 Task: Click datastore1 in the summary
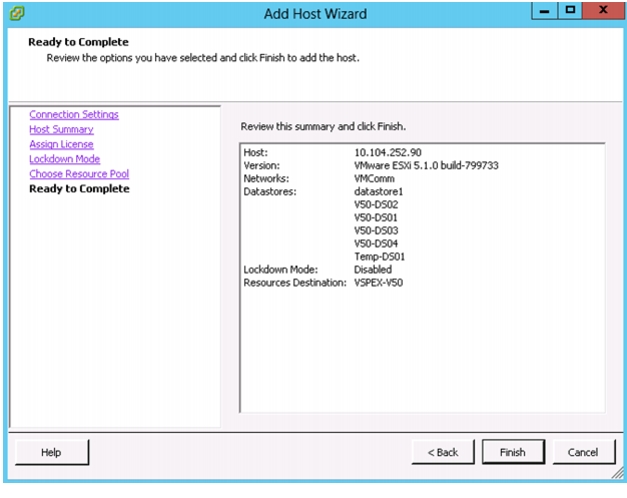pyautogui.click(x=378, y=192)
